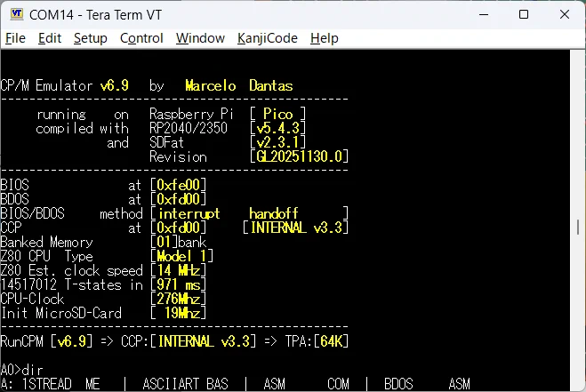
Task: Click '[INTERNAL v3.3]' on the CCP line
Action: (295, 228)
